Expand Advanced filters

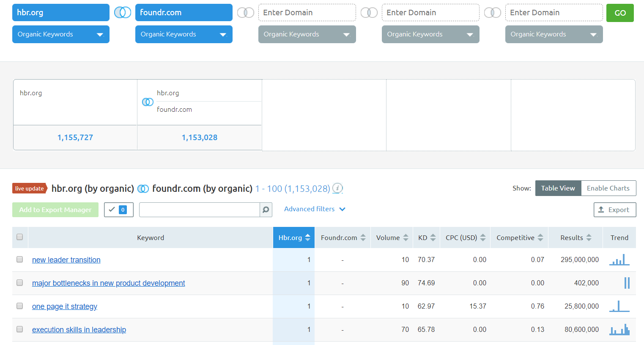click(315, 209)
